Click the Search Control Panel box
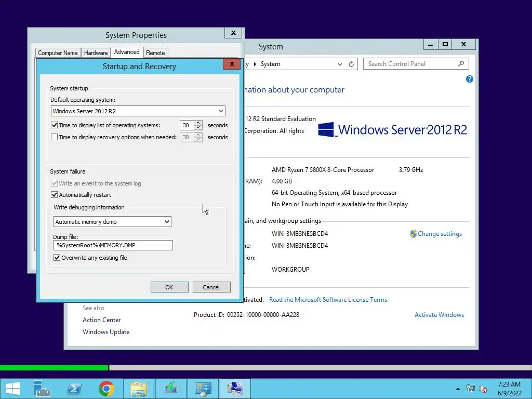The image size is (532, 399). click(416, 64)
